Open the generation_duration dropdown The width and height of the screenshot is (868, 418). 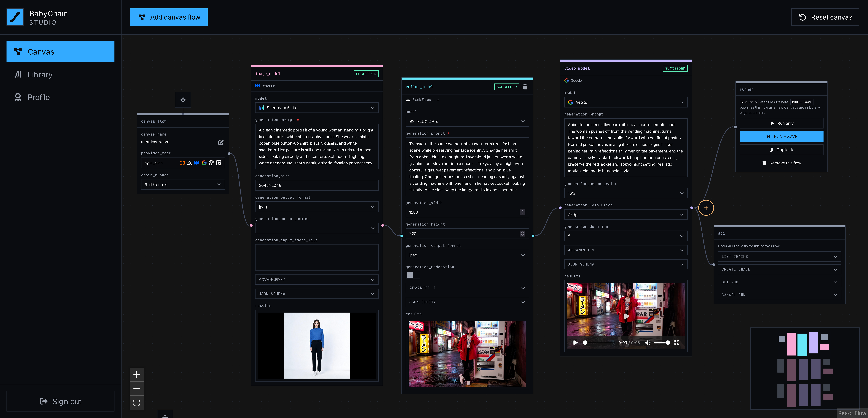[x=626, y=236]
